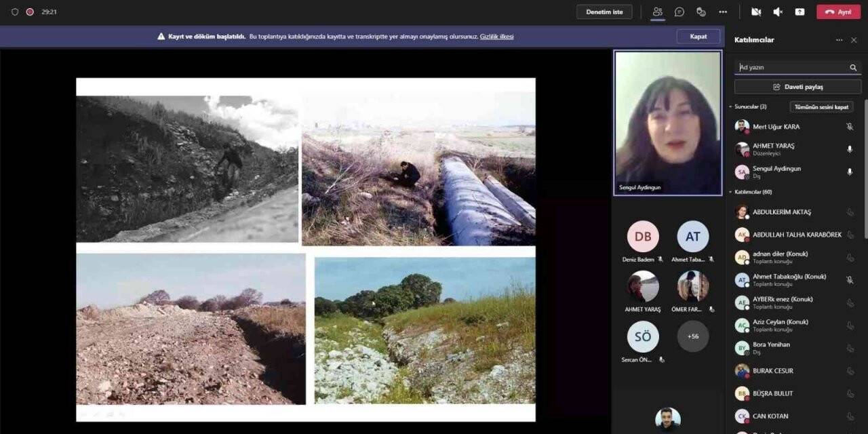This screenshot has width=868, height=434.
Task: Expand the +56 more participants bubble
Action: tap(692, 336)
